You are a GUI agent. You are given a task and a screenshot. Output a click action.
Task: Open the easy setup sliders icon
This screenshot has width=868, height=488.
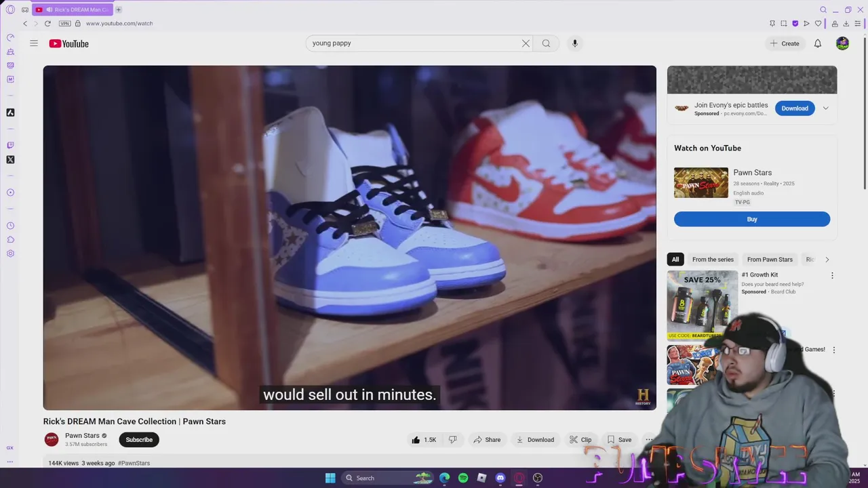(858, 23)
